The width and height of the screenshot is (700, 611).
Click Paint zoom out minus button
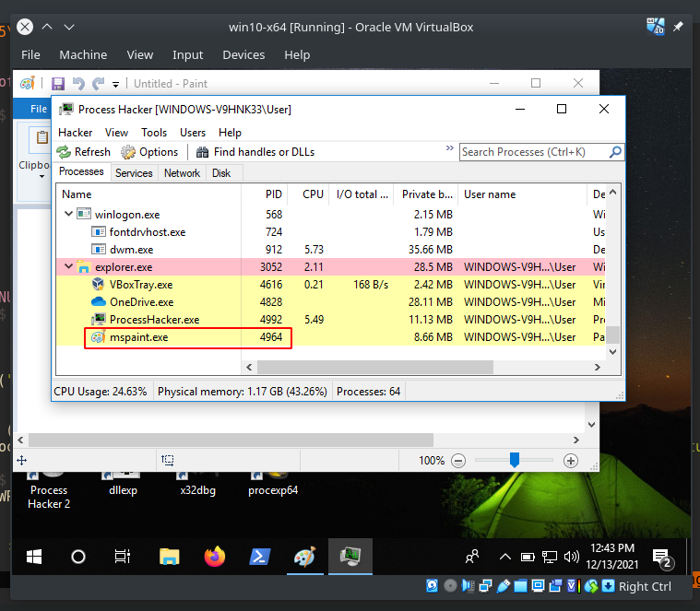(458, 460)
